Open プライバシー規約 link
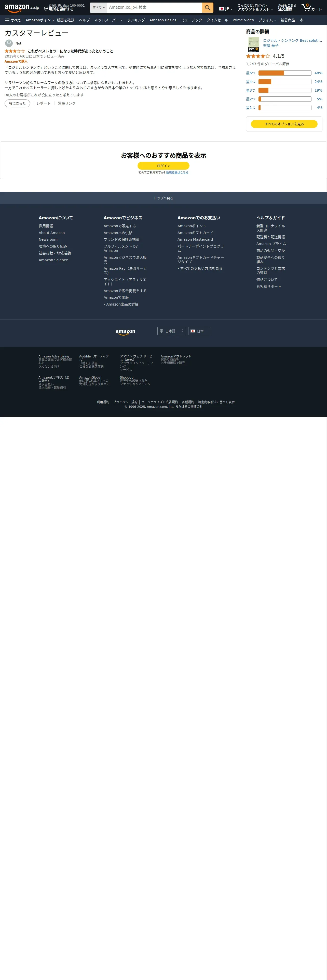 (x=125, y=402)
